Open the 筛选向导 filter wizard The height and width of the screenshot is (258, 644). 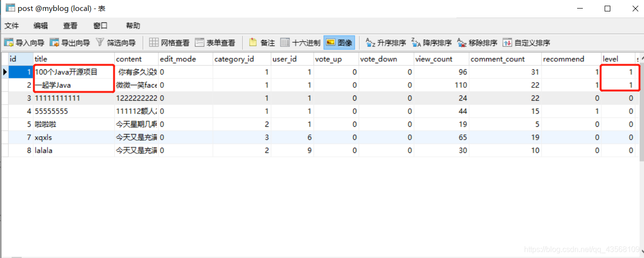tap(115, 43)
